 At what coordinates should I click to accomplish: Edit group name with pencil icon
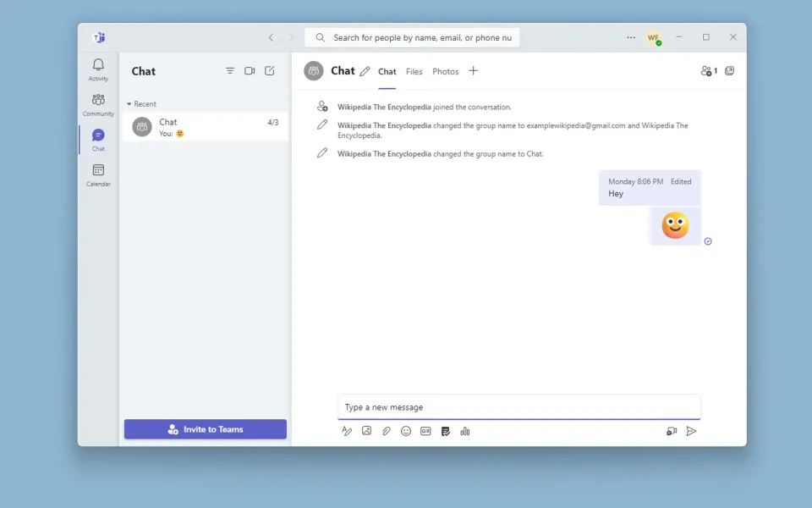pos(365,71)
